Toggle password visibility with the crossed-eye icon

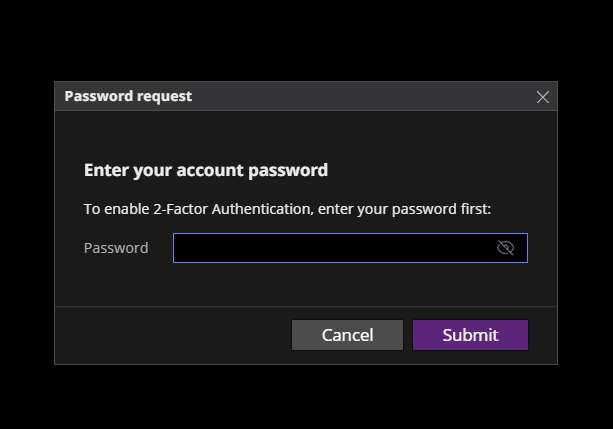[x=505, y=248]
